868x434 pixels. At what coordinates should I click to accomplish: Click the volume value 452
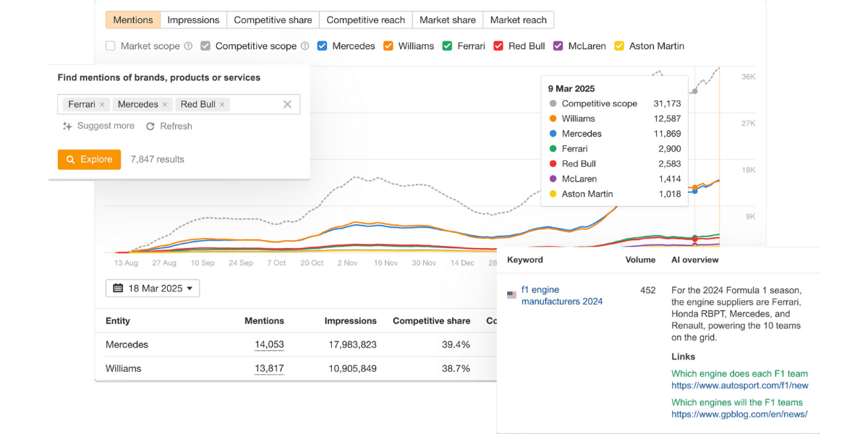coord(648,290)
